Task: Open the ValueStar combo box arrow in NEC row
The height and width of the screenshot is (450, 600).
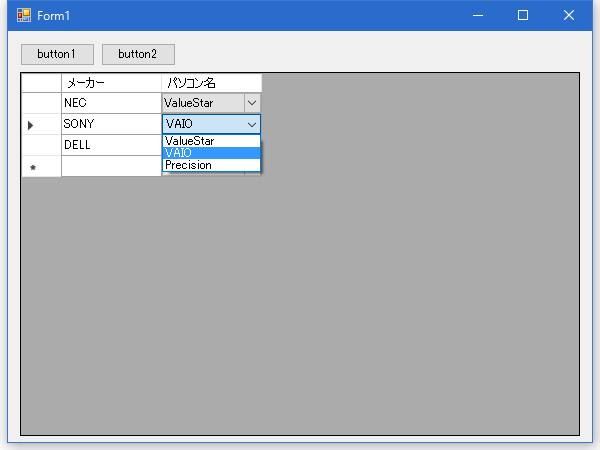Action: click(x=252, y=103)
